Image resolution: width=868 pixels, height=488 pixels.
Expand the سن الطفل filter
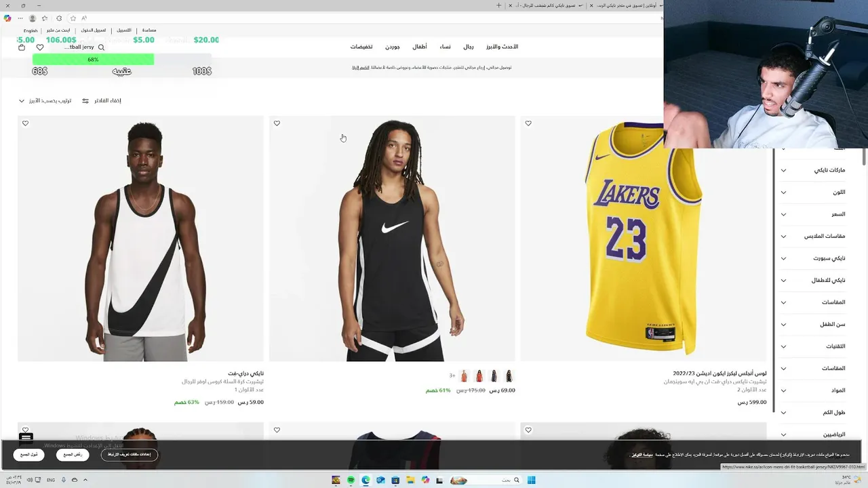tap(813, 325)
